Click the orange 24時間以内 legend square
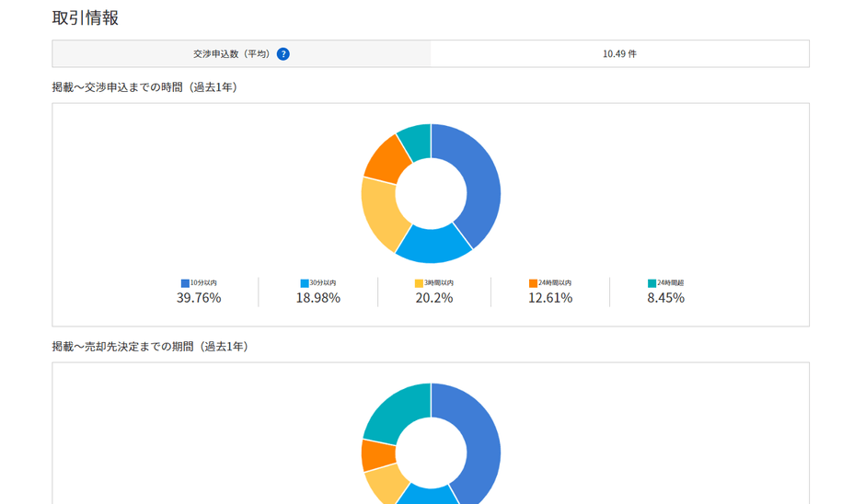The height and width of the screenshot is (504, 865). pos(533,283)
